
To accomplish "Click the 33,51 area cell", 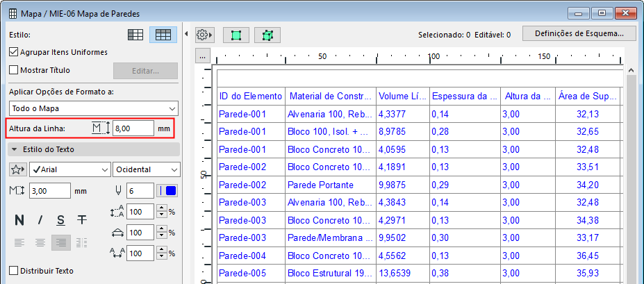I will tap(587, 167).
